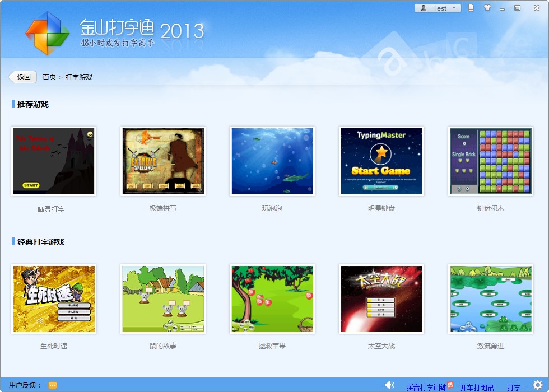Open the 幽灵打字 game thumbnail
549x392 pixels.
[x=54, y=161]
